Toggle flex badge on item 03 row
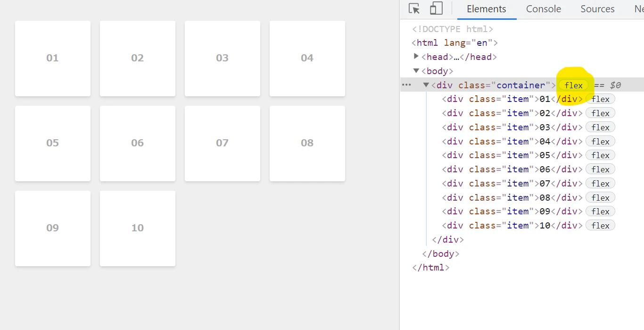This screenshot has width=644, height=330. [600, 127]
